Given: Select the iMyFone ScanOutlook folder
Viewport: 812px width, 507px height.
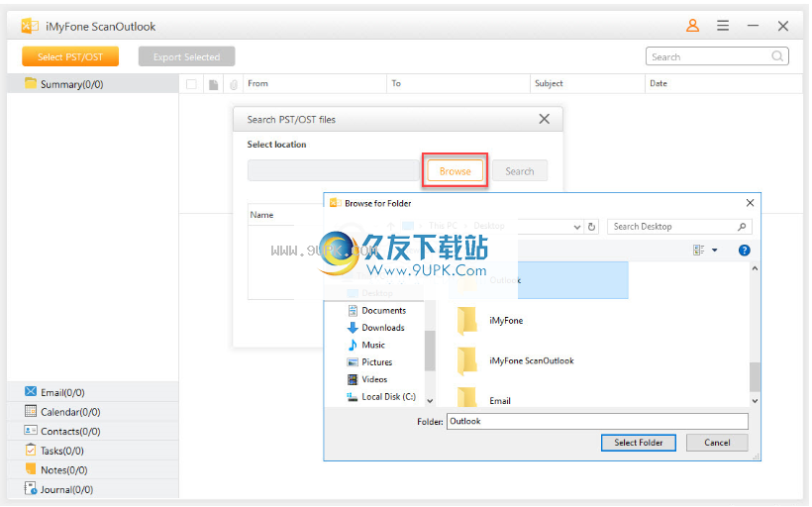Looking at the screenshot, I should [x=515, y=360].
